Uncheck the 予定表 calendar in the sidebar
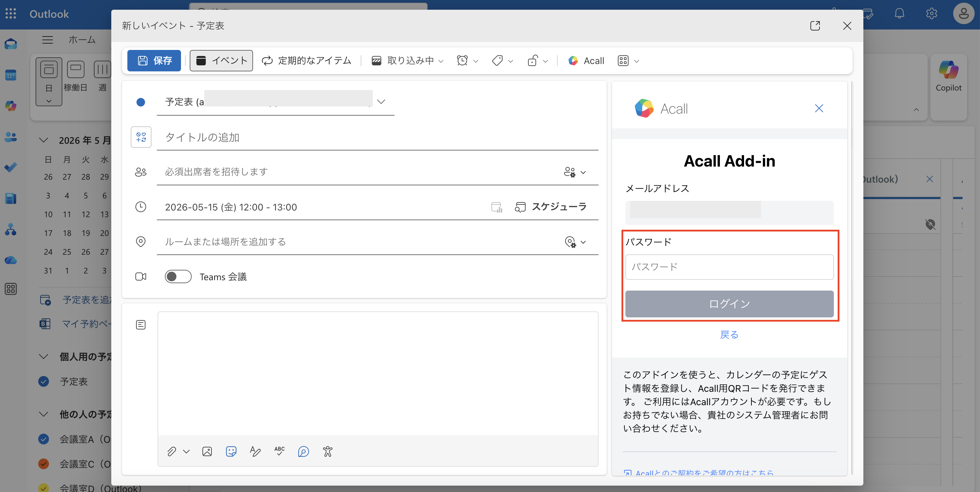The height and width of the screenshot is (492, 980). (x=44, y=381)
